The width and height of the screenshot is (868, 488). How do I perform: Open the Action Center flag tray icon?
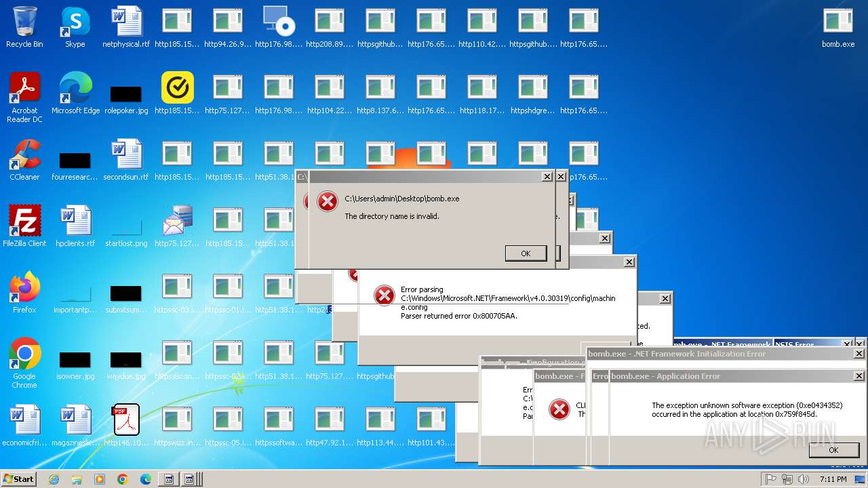771,479
